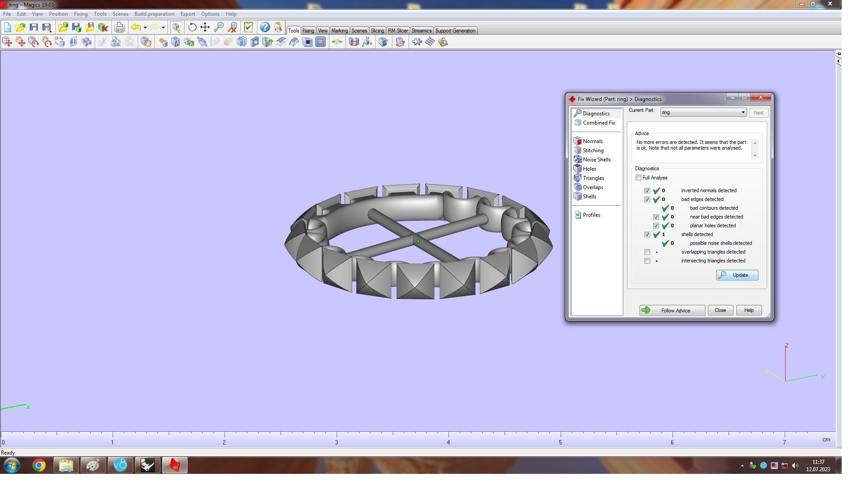The height and width of the screenshot is (487, 868).
Task: Open the Redo history dropdown arrow
Action: click(163, 28)
